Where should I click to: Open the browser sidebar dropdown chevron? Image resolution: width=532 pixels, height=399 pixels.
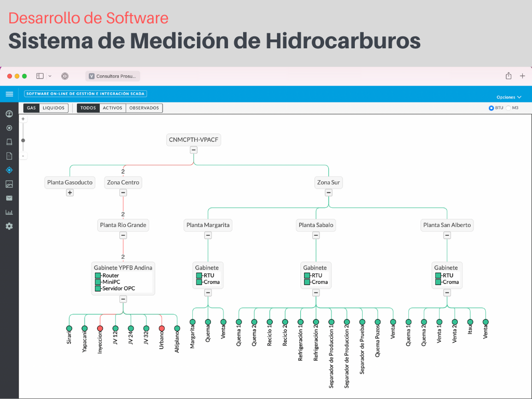50,76
